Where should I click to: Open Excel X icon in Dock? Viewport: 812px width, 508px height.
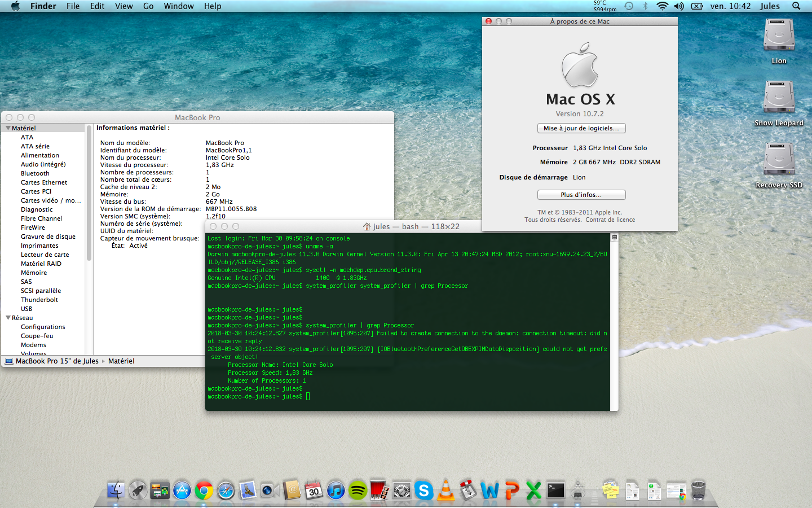(533, 490)
